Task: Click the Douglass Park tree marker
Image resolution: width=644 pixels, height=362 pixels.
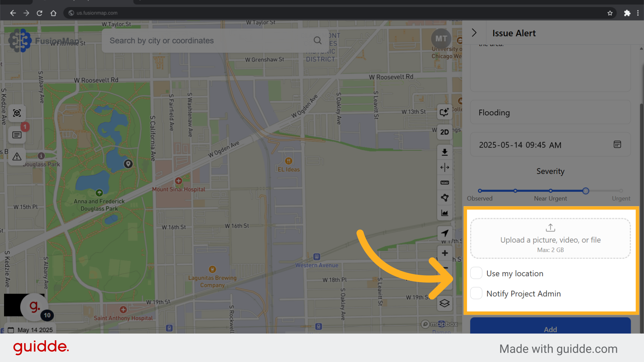Action: pyautogui.click(x=99, y=193)
